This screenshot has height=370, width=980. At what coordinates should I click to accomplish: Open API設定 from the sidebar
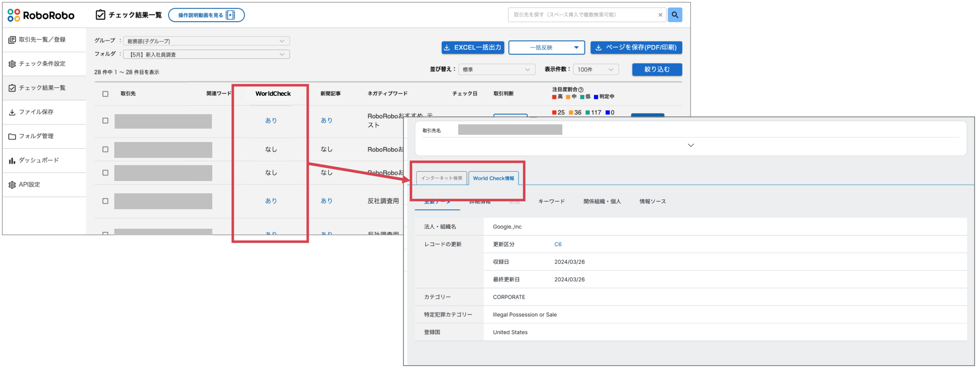(x=12, y=184)
